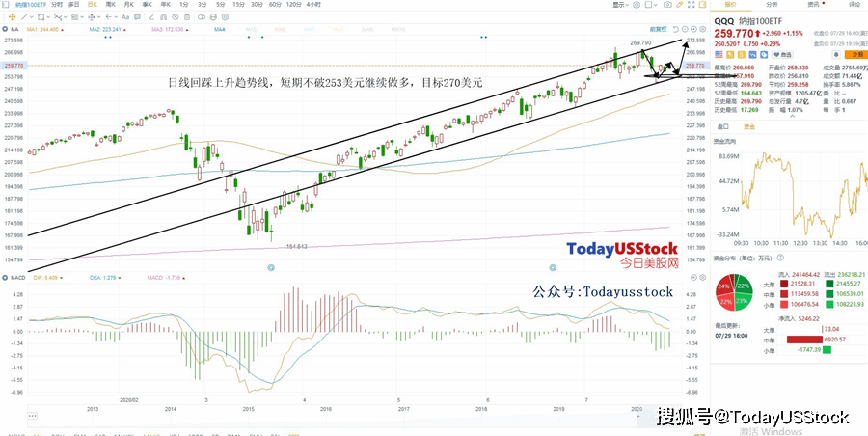Collapse the MA indicator toggle
868x436 pixels.
point(5,29)
